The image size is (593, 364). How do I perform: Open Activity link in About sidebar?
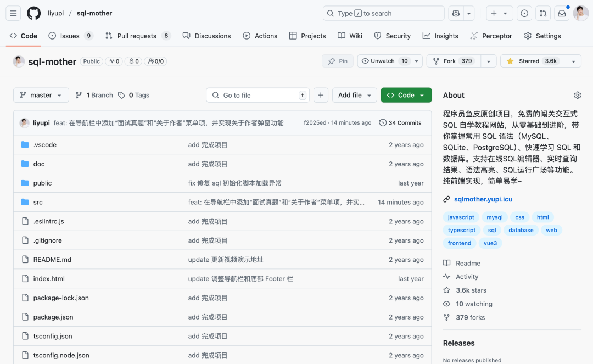click(x=461, y=277)
